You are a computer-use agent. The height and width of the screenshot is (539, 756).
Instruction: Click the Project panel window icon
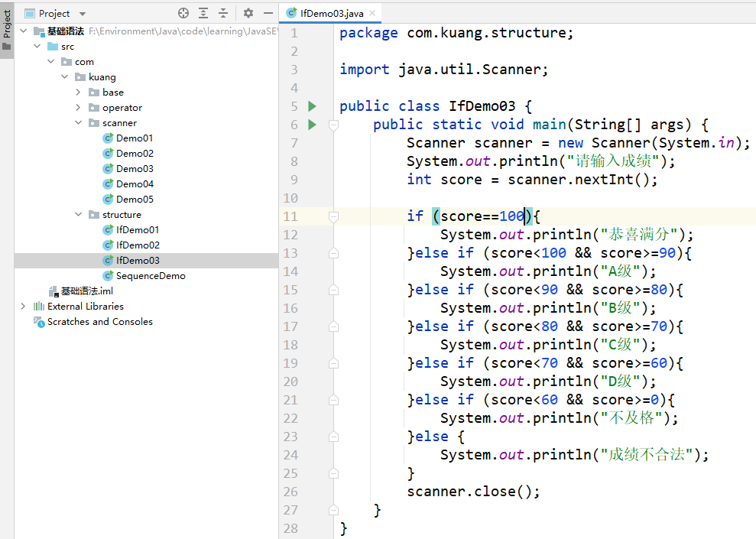pos(29,14)
